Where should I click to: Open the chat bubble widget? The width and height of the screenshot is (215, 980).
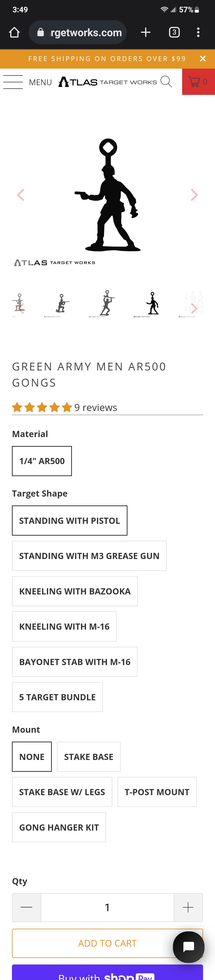pyautogui.click(x=188, y=947)
